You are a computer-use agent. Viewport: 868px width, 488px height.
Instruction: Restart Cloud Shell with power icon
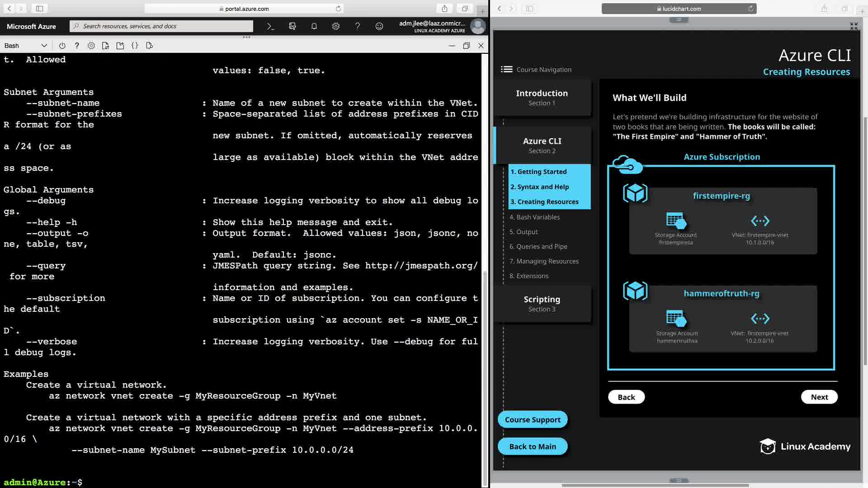click(x=62, y=46)
